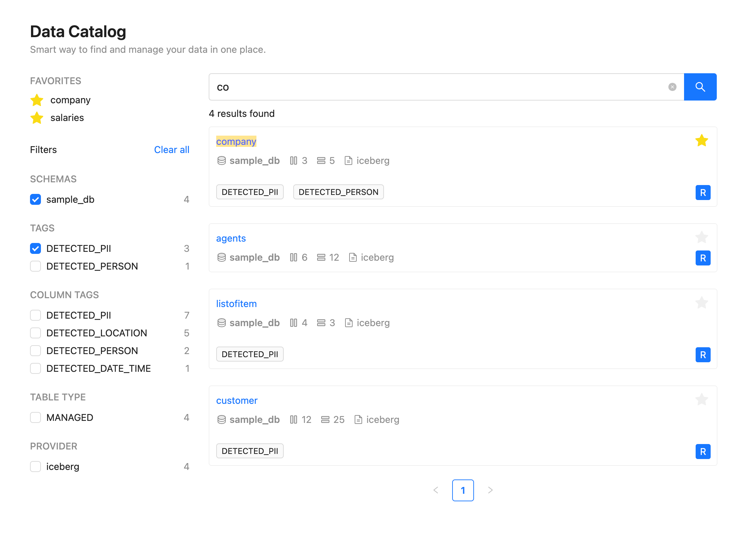Check DETECTED_PERSON under Tags
756x534 pixels.
(x=35, y=266)
